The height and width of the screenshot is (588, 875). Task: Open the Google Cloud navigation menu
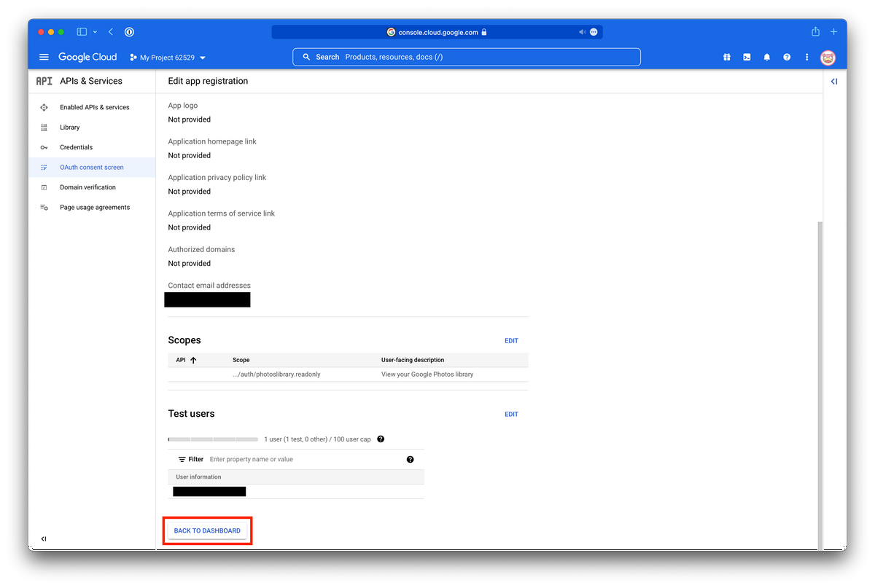(x=44, y=57)
